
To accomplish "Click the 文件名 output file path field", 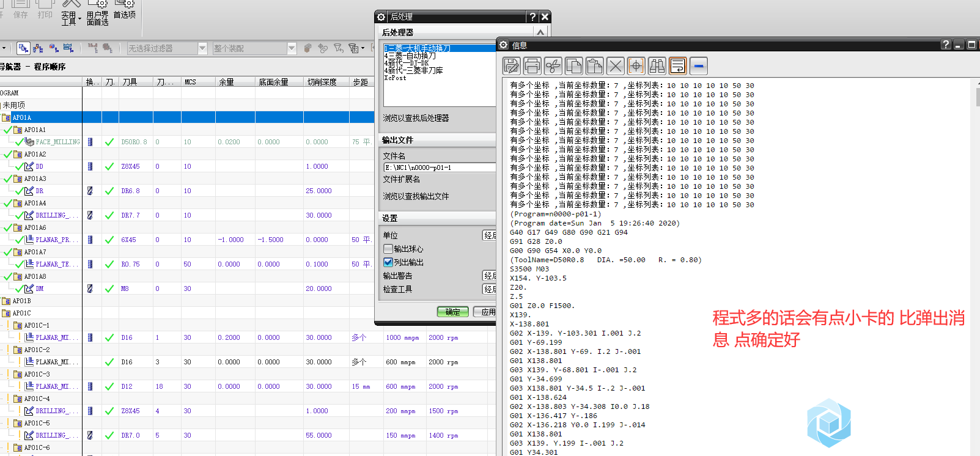I will click(x=440, y=167).
